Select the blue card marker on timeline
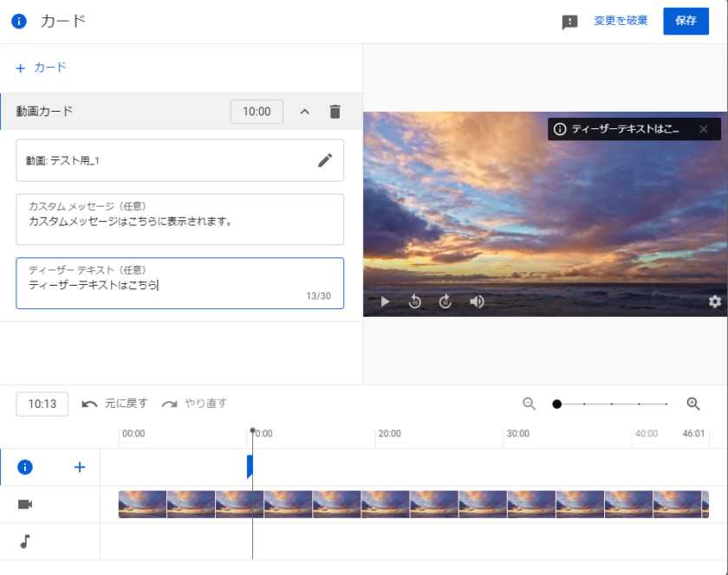Image resolution: width=728 pixels, height=575 pixels. 250,467
